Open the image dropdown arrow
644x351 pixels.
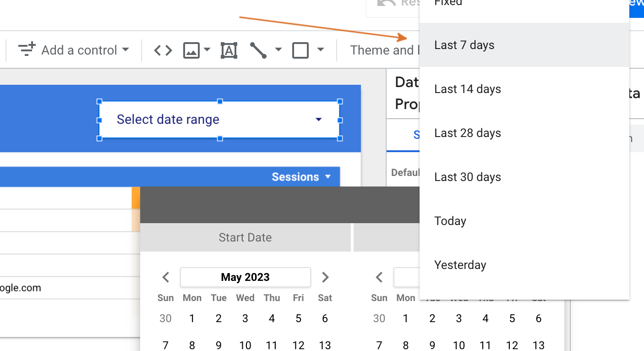click(207, 49)
